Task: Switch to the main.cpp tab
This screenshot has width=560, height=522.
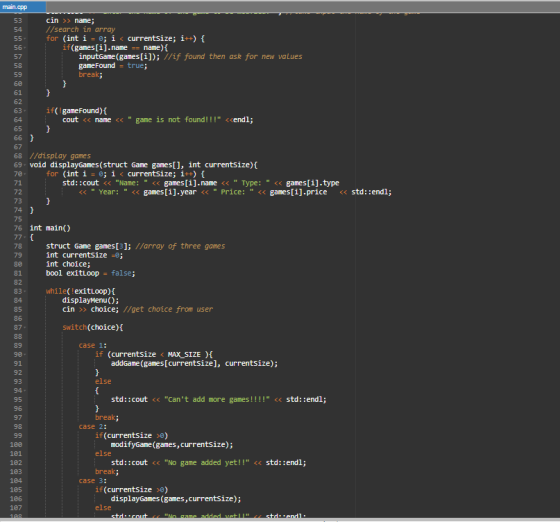Action: 22,6
